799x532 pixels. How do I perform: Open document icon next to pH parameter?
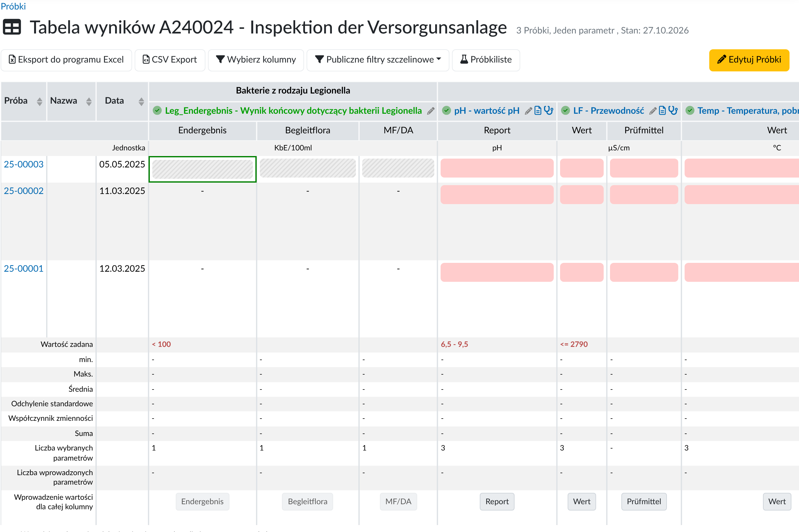538,111
